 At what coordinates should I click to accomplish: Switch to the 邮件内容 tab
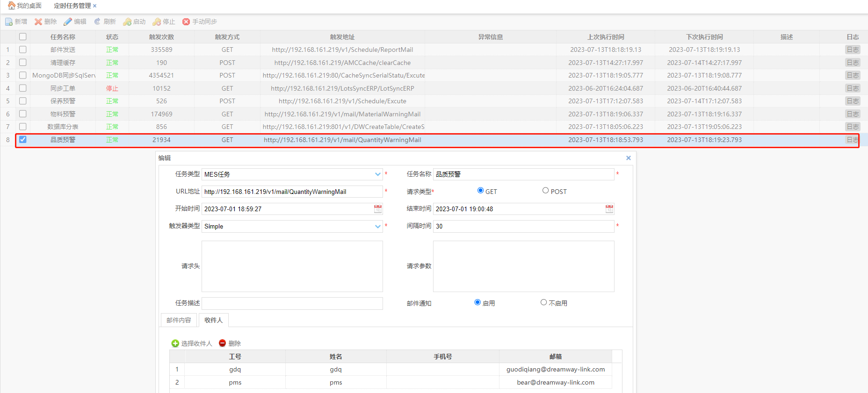tap(179, 320)
